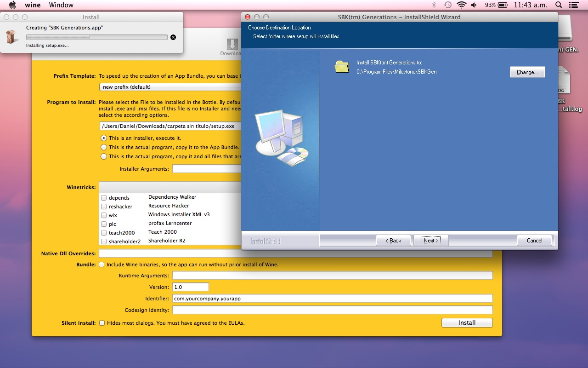Check the depends winetrick
588x368 pixels.
[x=104, y=198]
